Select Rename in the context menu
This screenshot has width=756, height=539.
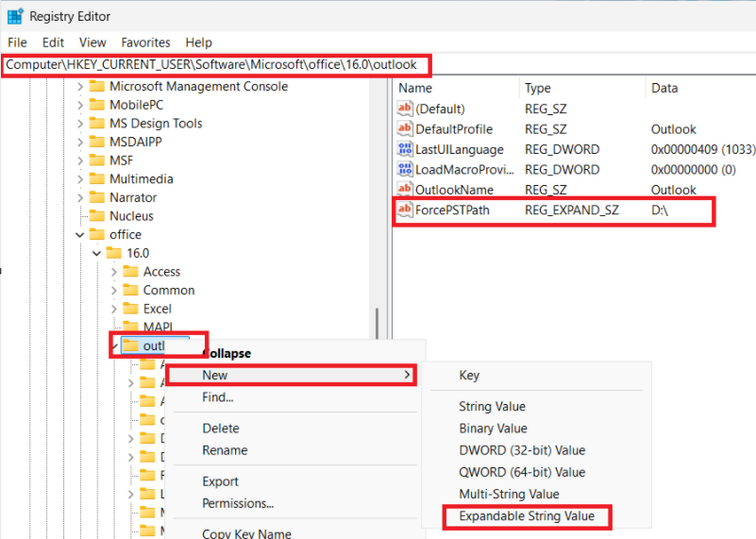[226, 450]
